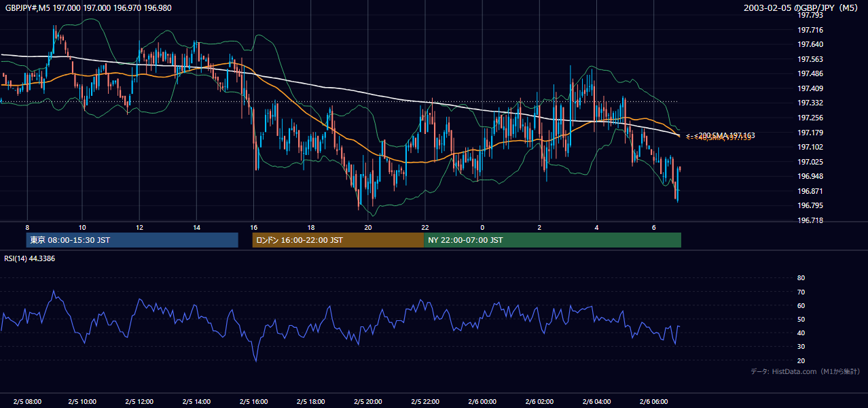Click price axis label 197.563
Image resolution: width=868 pixels, height=408 pixels.
810,59
